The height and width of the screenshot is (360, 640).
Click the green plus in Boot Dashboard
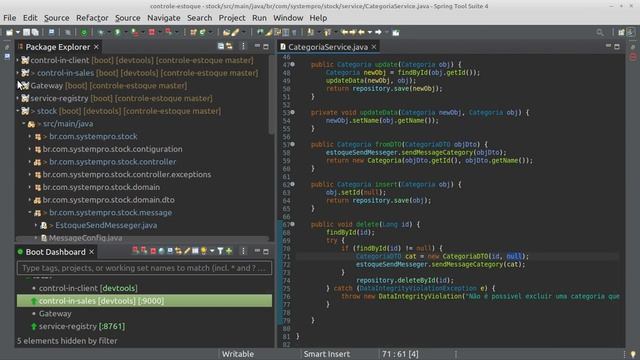229,251
